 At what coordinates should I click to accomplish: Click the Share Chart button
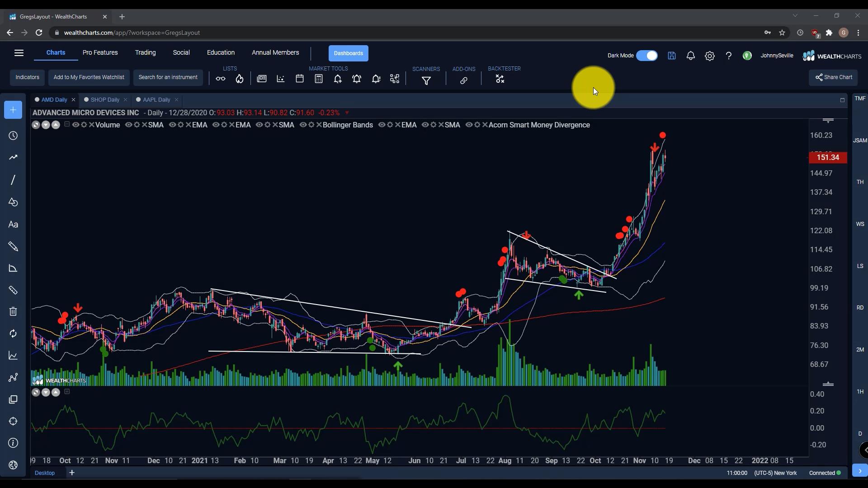(833, 77)
